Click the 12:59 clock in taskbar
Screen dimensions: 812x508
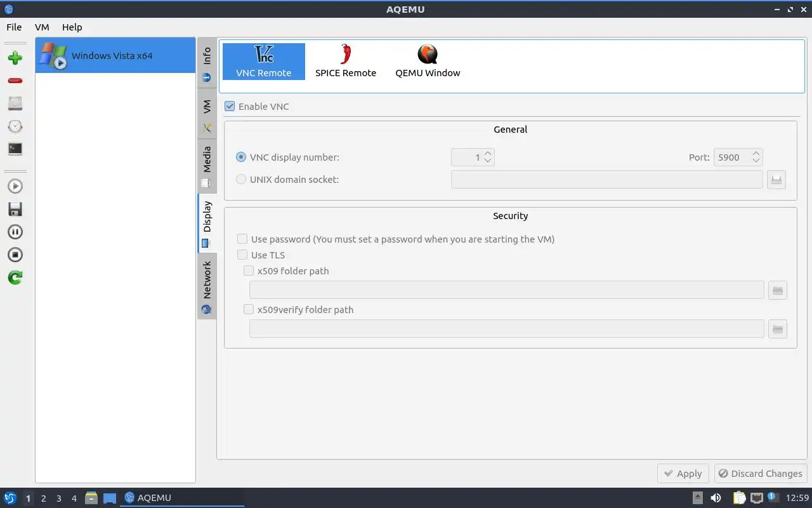pos(797,498)
